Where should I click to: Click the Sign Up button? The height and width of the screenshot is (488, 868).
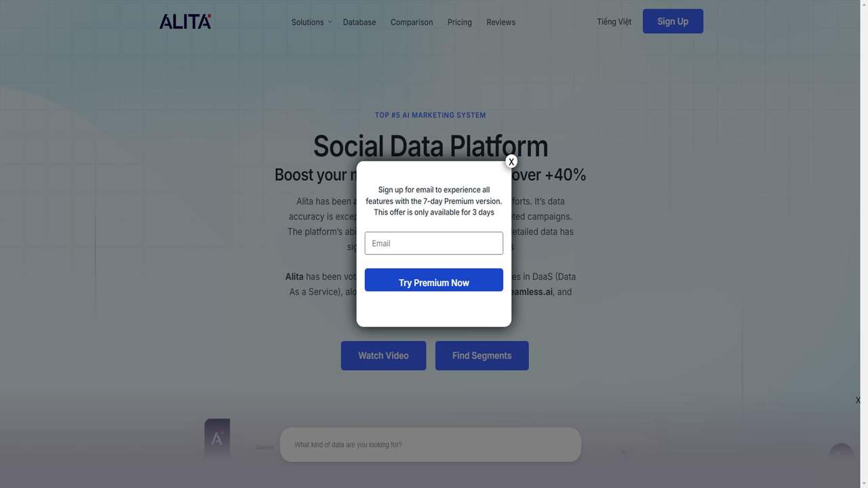(x=673, y=21)
